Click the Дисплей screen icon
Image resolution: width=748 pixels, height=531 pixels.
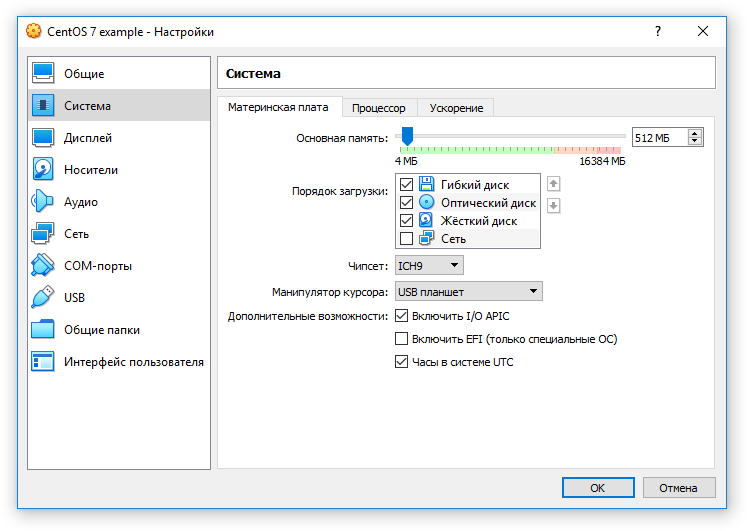pyautogui.click(x=43, y=138)
